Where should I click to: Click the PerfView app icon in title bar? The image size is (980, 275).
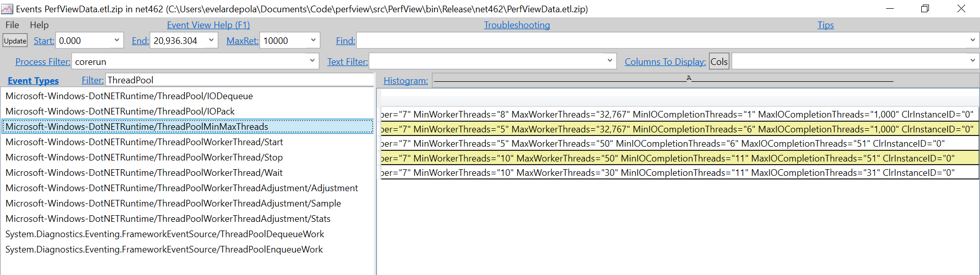(7, 9)
